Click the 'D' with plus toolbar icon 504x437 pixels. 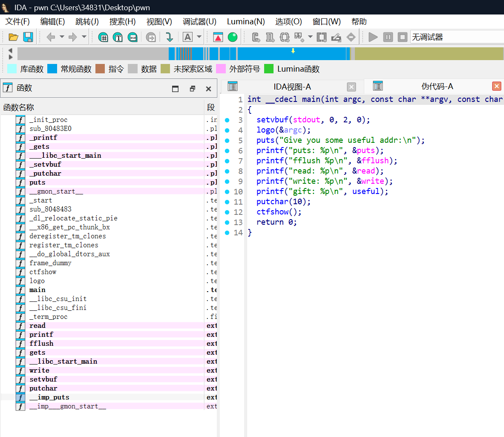[x=270, y=37]
